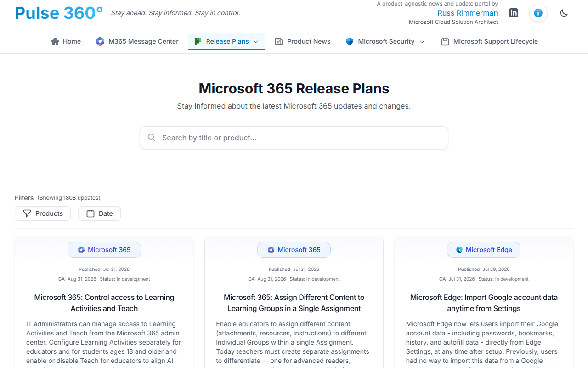Image resolution: width=588 pixels, height=368 pixels.
Task: Click 'A product-agnostic news and update portal' text
Action: coord(437,4)
